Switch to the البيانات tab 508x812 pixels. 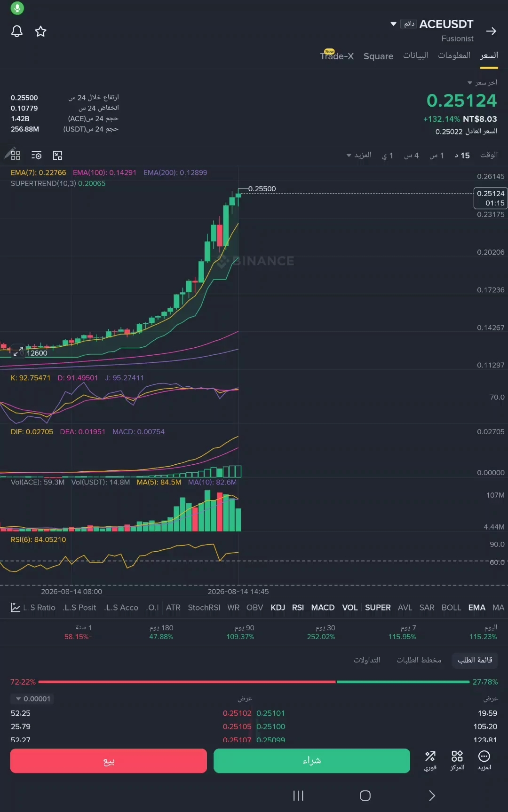(x=415, y=55)
